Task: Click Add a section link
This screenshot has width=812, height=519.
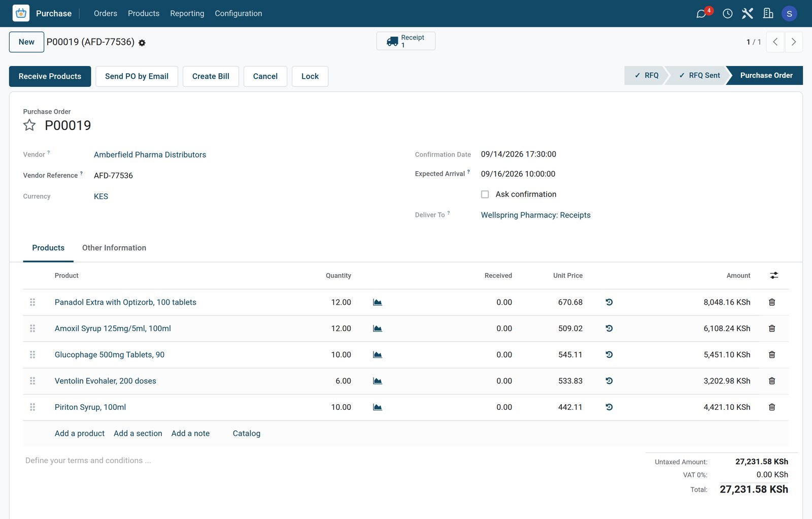Action: [x=138, y=434]
